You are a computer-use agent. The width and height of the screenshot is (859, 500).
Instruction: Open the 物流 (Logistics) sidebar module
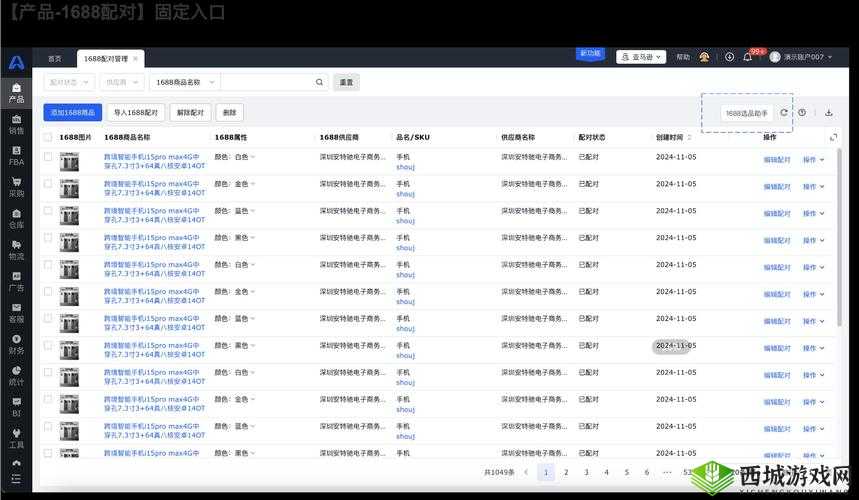(x=16, y=250)
